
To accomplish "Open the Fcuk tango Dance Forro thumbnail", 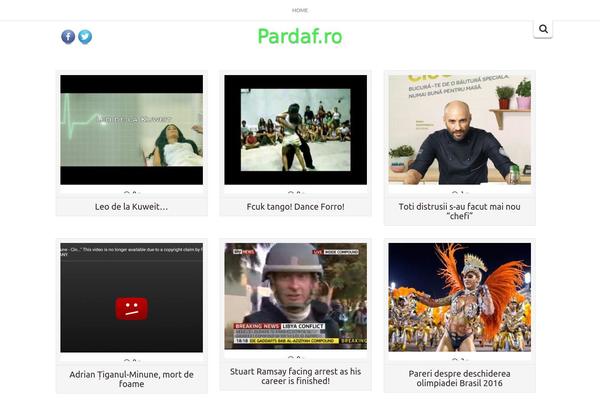I will (295, 130).
